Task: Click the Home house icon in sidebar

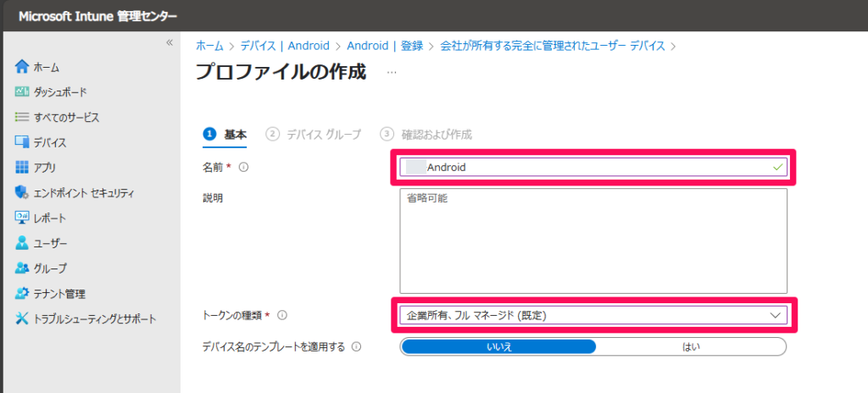Action: coord(22,67)
